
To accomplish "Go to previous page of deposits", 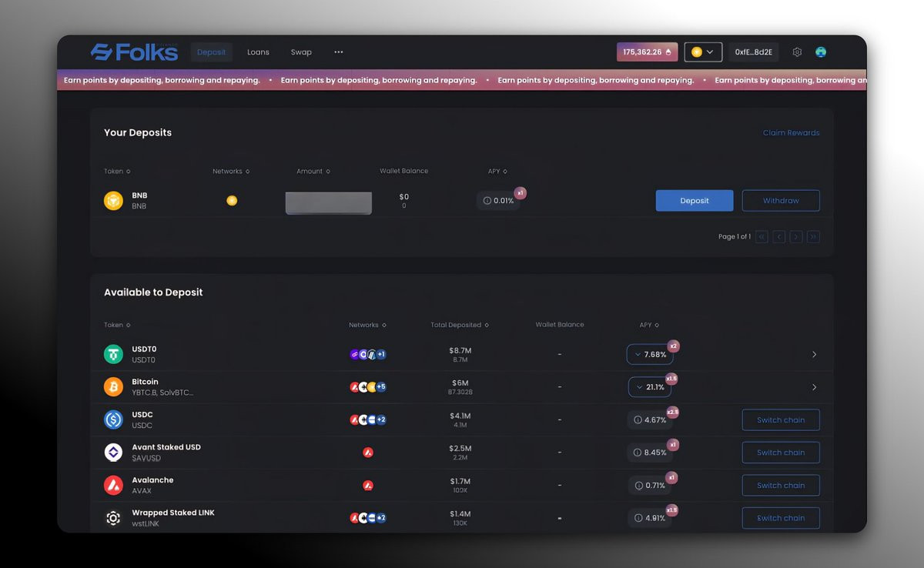I will [x=779, y=237].
